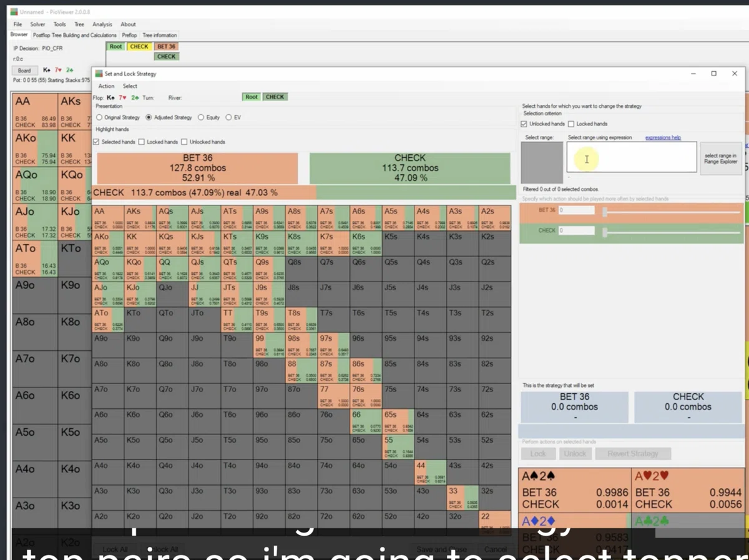
Task: Open the Tools menu
Action: pos(59,24)
